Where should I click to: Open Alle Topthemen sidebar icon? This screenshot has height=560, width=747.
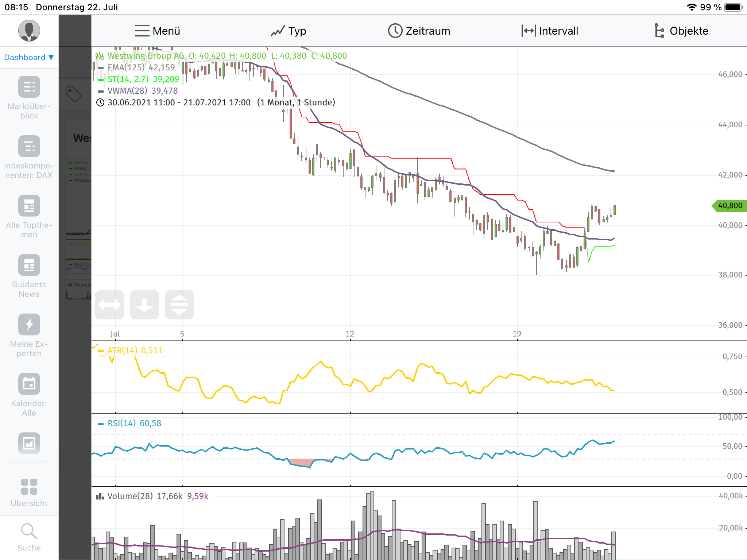pyautogui.click(x=29, y=206)
